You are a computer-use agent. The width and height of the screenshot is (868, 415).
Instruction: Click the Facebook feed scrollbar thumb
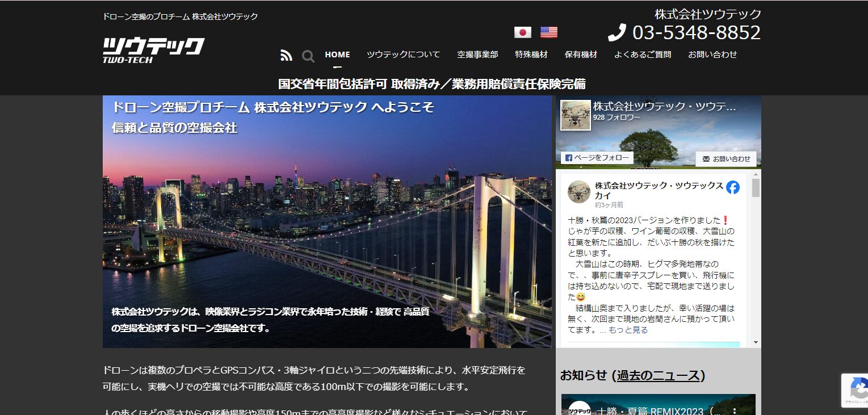pyautogui.click(x=756, y=187)
